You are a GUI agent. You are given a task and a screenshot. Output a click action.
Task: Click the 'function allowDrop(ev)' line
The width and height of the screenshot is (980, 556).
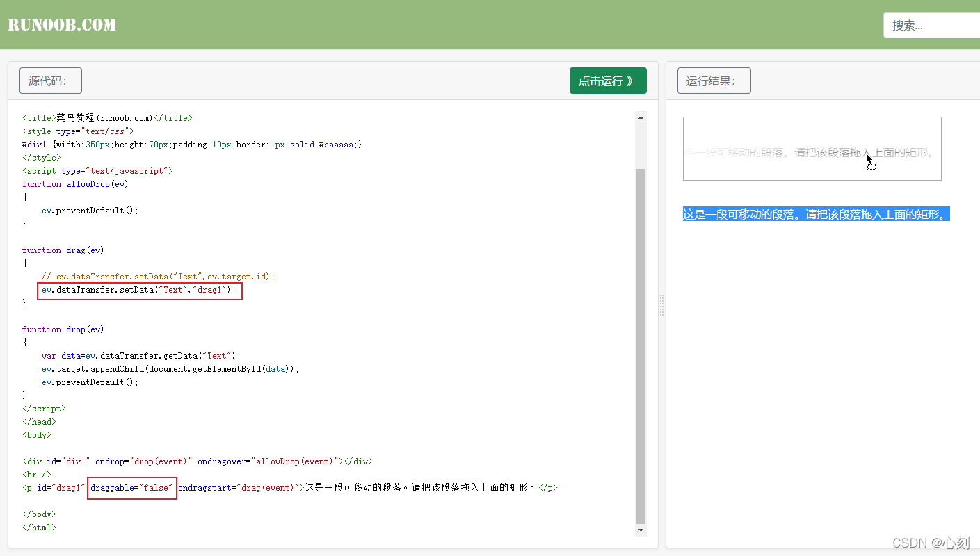75,184
